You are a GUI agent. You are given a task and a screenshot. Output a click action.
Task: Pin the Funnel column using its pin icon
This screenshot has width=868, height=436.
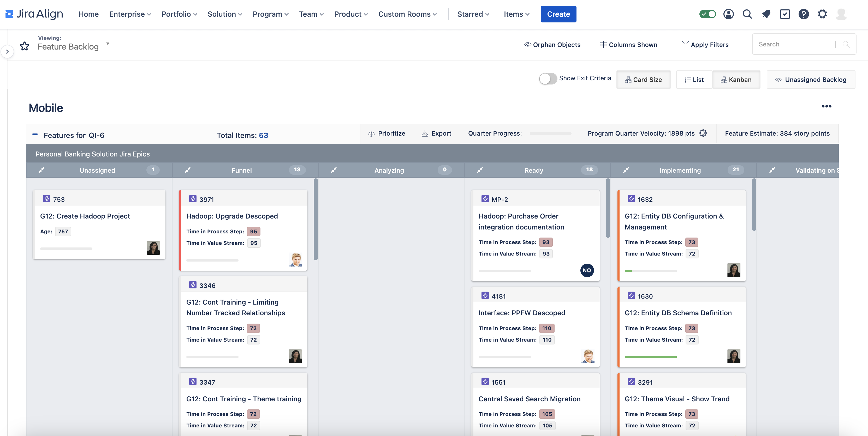(x=188, y=170)
